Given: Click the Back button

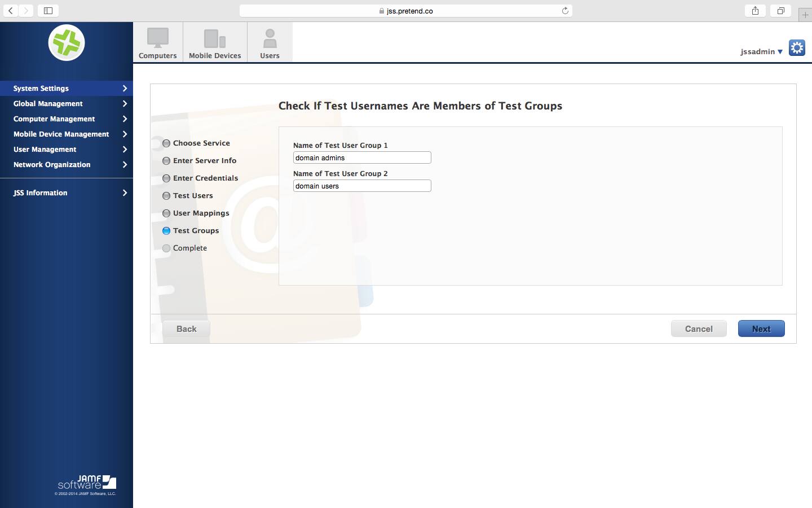Looking at the screenshot, I should point(187,329).
